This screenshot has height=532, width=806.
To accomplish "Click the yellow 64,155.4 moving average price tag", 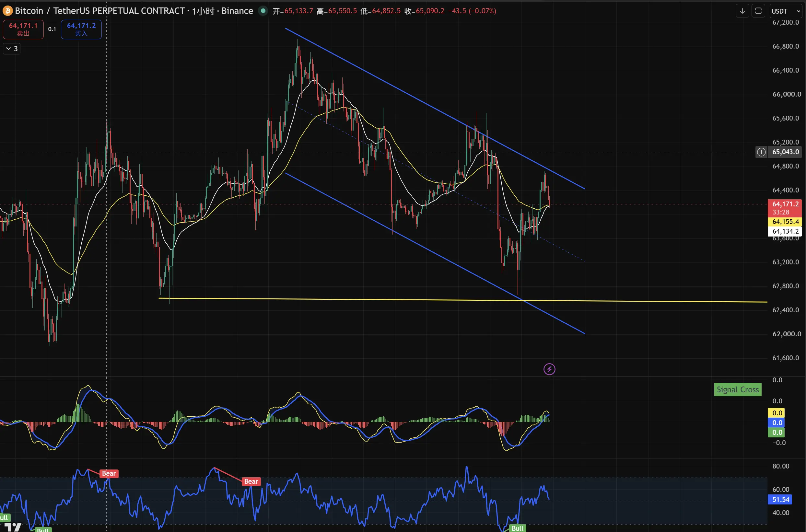I will point(785,222).
